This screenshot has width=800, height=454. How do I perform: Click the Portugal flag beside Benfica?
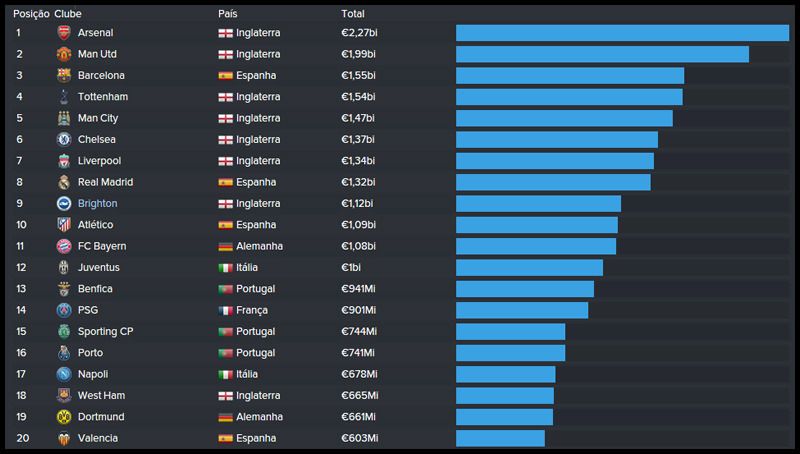tap(225, 289)
